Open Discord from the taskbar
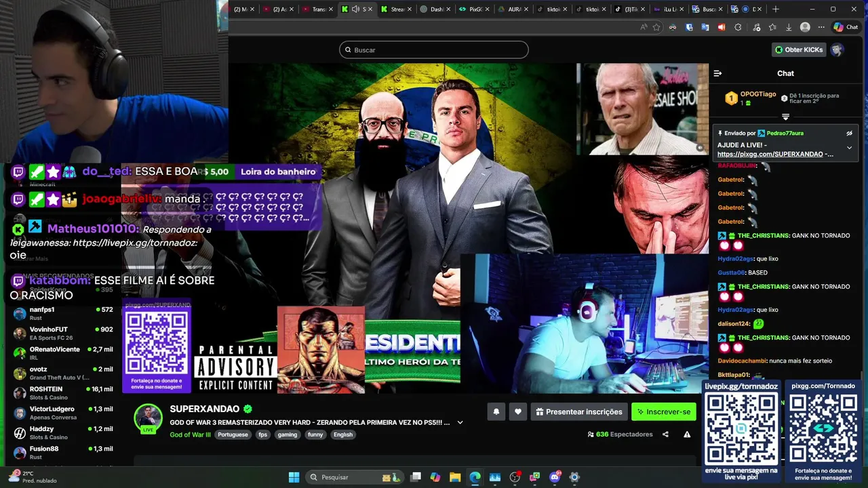Image resolution: width=868 pixels, height=488 pixels. [555, 477]
